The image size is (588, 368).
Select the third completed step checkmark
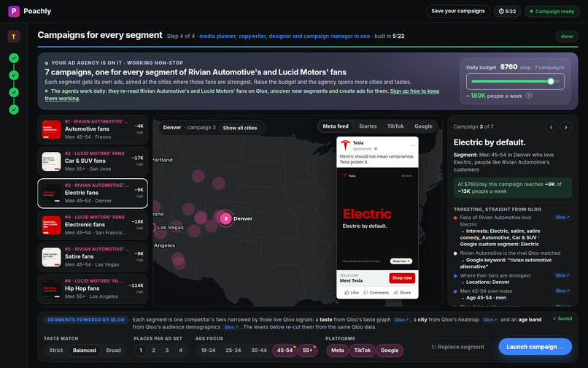pyautogui.click(x=14, y=93)
